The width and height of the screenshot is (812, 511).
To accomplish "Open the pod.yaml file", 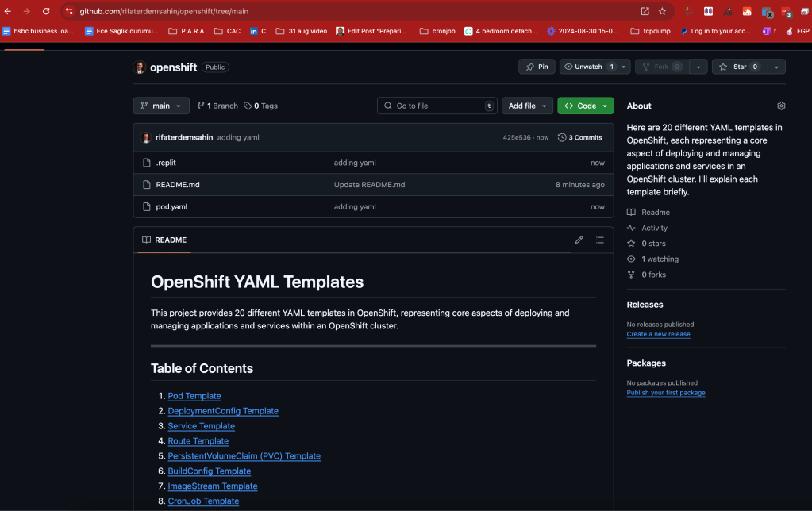I will point(171,206).
